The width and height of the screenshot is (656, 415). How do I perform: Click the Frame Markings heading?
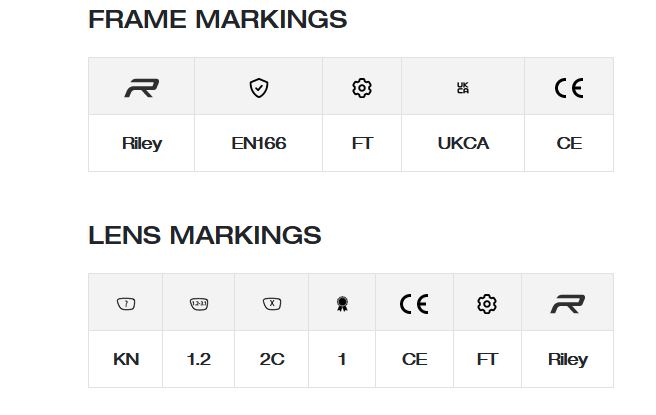click(218, 19)
